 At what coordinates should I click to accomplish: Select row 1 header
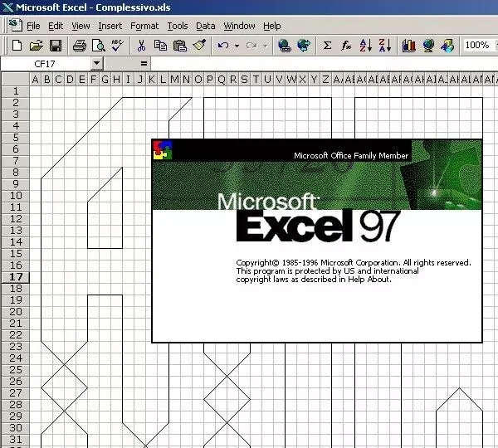(16, 91)
